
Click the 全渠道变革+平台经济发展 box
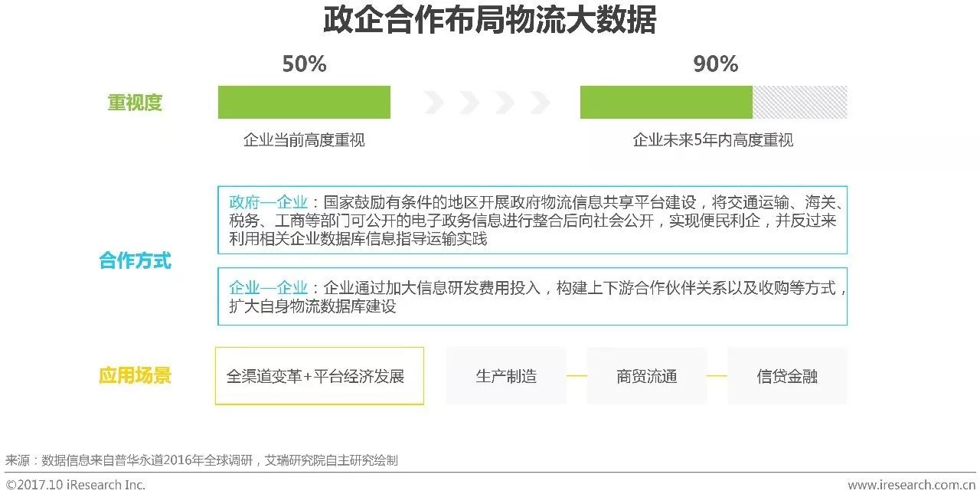tap(319, 376)
